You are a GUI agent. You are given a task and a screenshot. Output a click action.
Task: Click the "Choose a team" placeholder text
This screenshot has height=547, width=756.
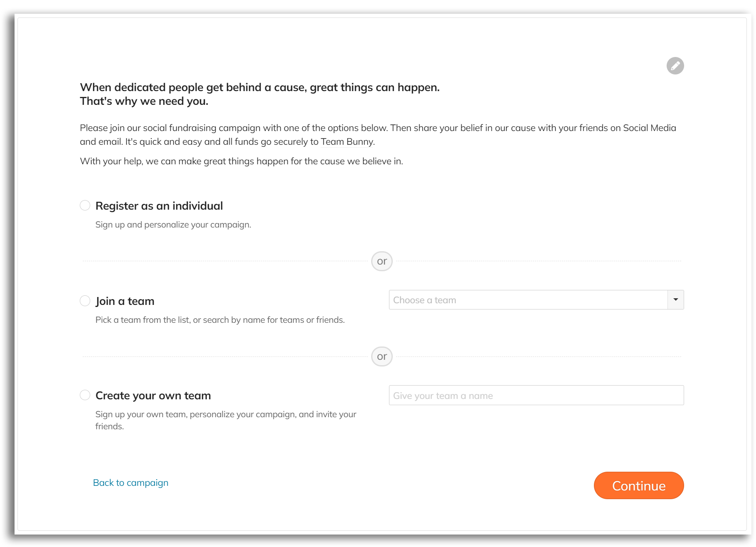tap(424, 299)
